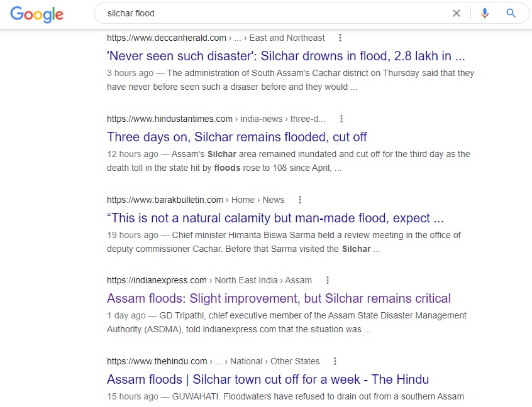The height and width of the screenshot is (407, 532).
Task: Click the indianexpress.com breadcrumb URL
Action: pos(209,280)
